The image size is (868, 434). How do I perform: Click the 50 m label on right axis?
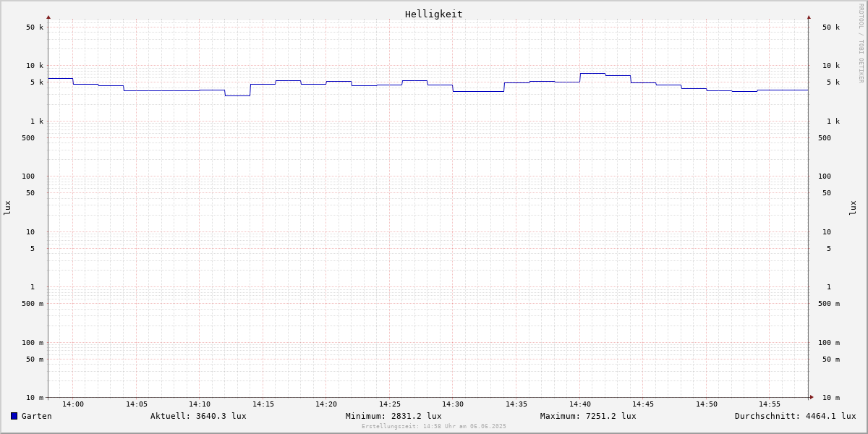point(831,359)
